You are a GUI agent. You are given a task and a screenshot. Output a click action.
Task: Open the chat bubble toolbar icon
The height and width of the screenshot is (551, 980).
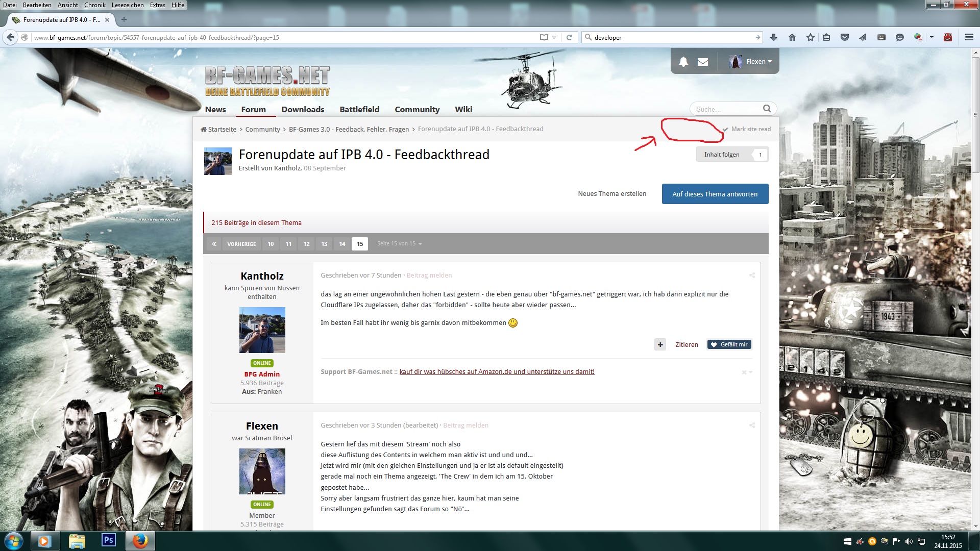[x=900, y=37]
